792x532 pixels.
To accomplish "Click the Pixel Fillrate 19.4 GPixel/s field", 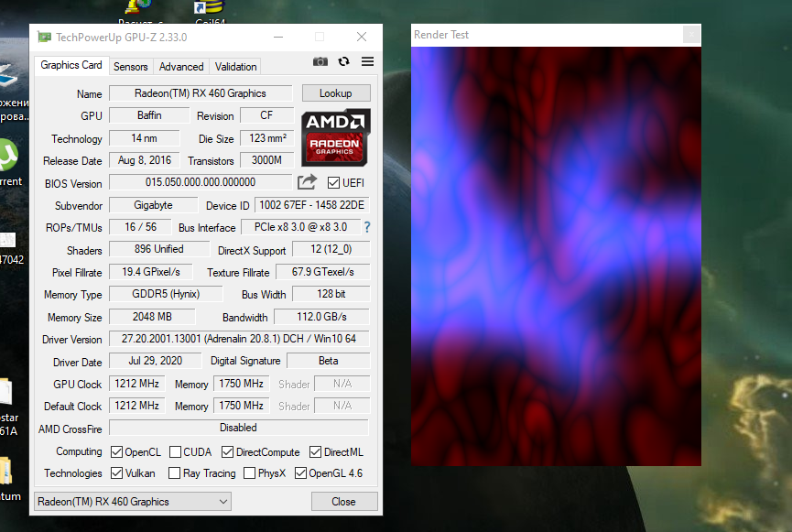I will pyautogui.click(x=151, y=272).
